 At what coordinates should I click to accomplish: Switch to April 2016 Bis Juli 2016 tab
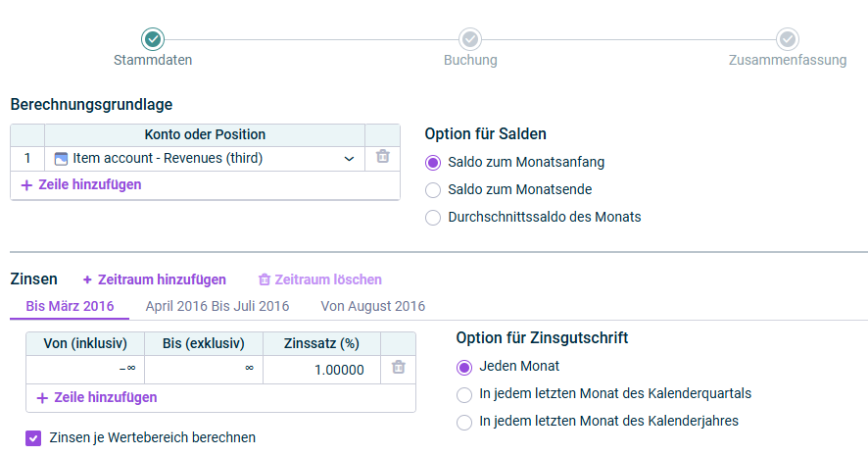coord(217,306)
